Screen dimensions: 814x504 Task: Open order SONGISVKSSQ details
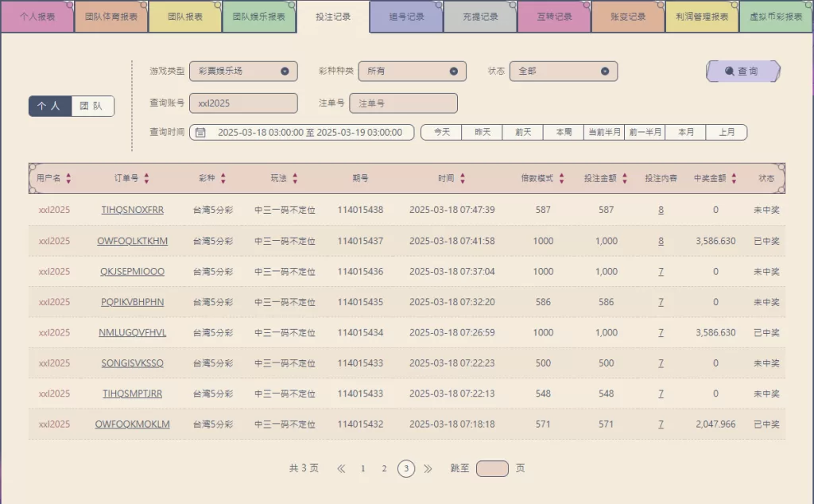pos(133,363)
